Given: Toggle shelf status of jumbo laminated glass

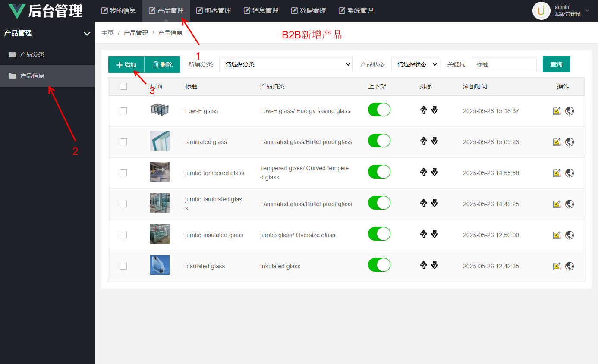Looking at the screenshot, I should tap(379, 203).
